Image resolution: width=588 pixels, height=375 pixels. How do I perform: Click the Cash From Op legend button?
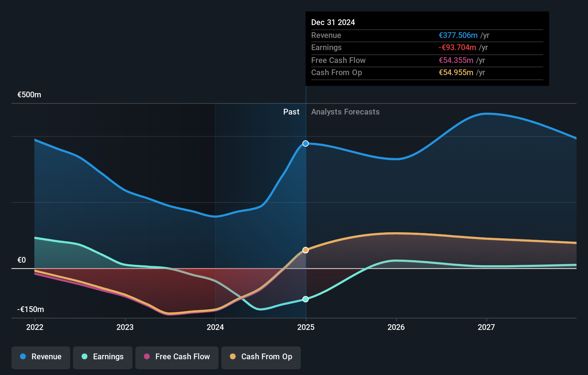pyautogui.click(x=261, y=357)
